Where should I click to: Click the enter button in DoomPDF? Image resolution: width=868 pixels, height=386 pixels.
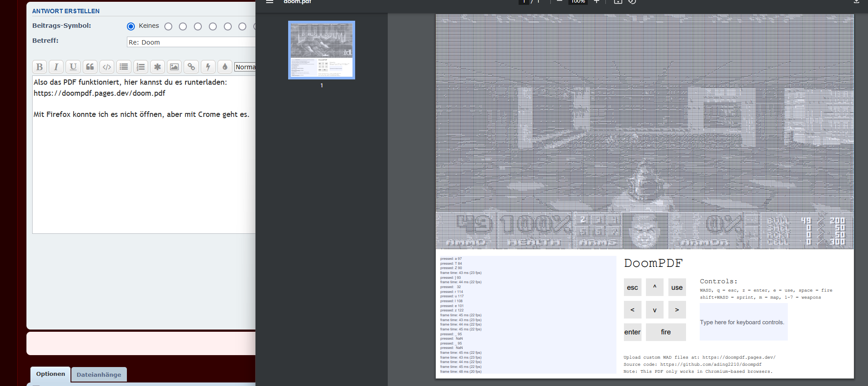pos(632,332)
